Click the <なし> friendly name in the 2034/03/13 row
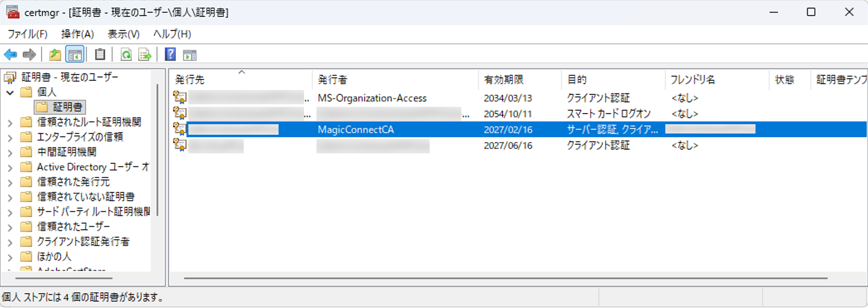The height and width of the screenshot is (308, 868). click(x=685, y=98)
